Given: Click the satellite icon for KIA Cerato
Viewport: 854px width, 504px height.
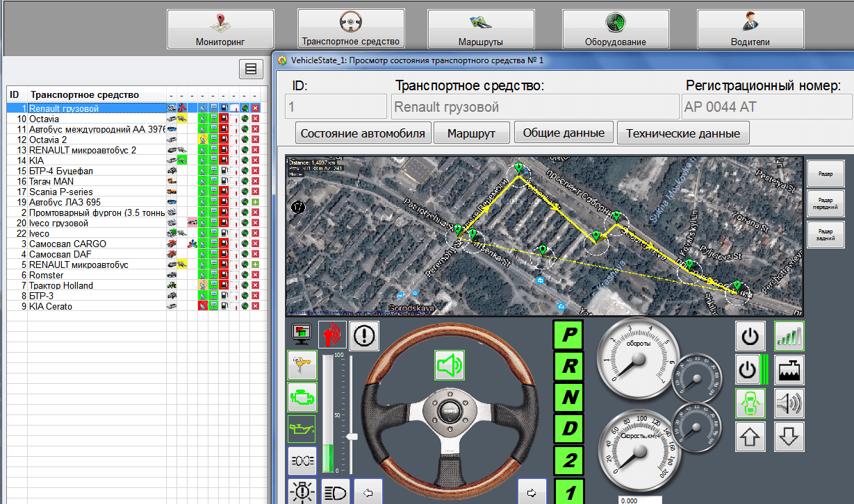Looking at the screenshot, I should [x=202, y=306].
